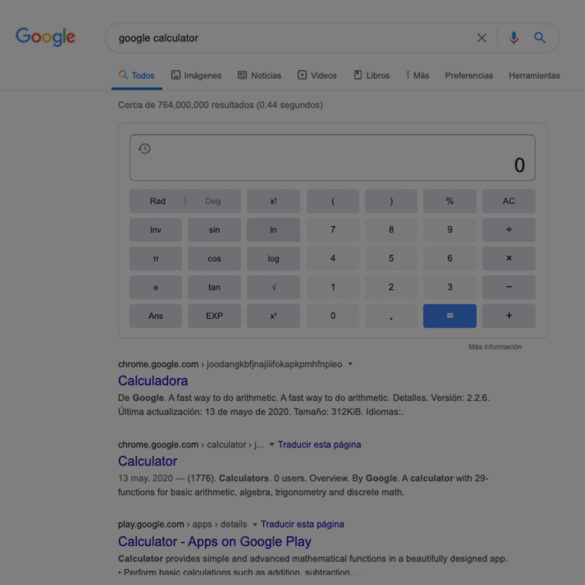Image resolution: width=585 pixels, height=585 pixels.
Task: Switch angle mode to Rad
Action: click(157, 201)
